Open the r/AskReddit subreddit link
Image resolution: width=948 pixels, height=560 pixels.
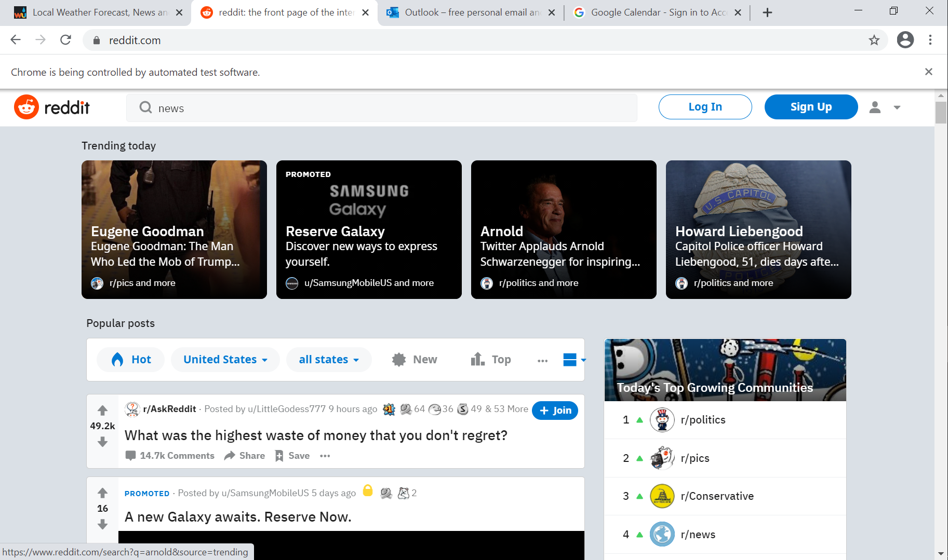tap(169, 409)
